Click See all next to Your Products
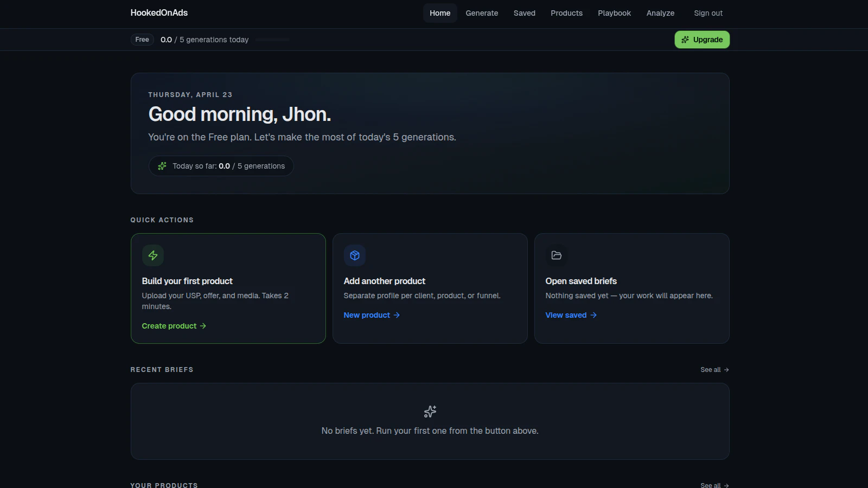The height and width of the screenshot is (488, 868). (714, 485)
